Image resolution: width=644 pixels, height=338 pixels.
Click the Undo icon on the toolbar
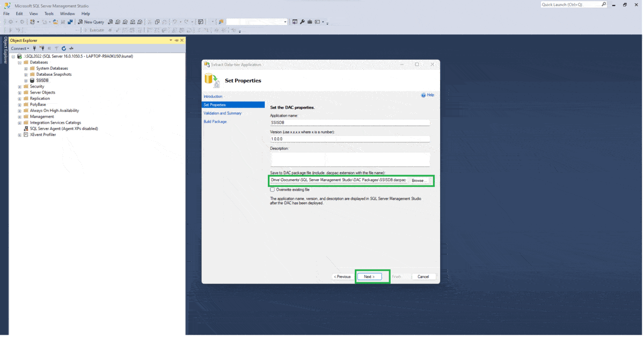[x=175, y=21]
